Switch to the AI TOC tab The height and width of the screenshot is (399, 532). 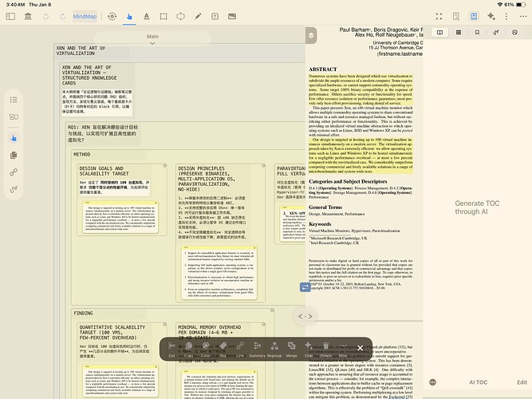pos(460,383)
